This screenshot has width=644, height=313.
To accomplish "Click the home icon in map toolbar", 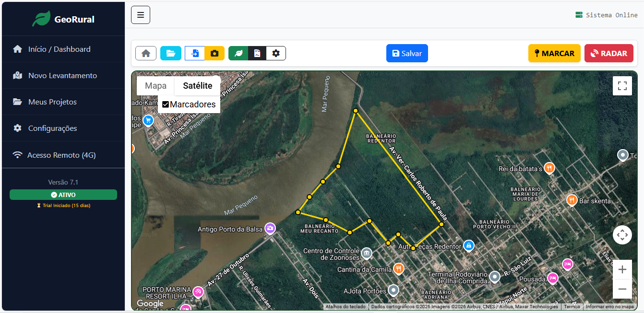I will click(146, 53).
